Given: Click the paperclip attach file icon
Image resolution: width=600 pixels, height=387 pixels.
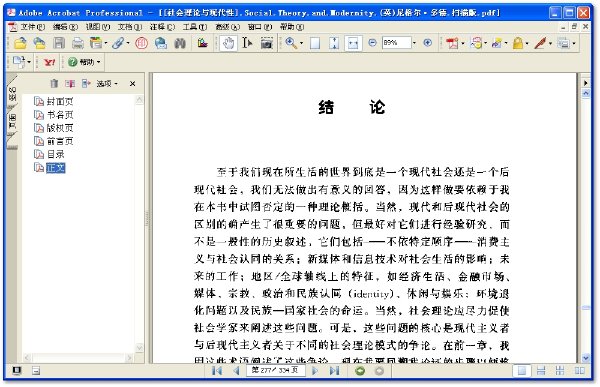Looking at the screenshot, I should point(118,43).
